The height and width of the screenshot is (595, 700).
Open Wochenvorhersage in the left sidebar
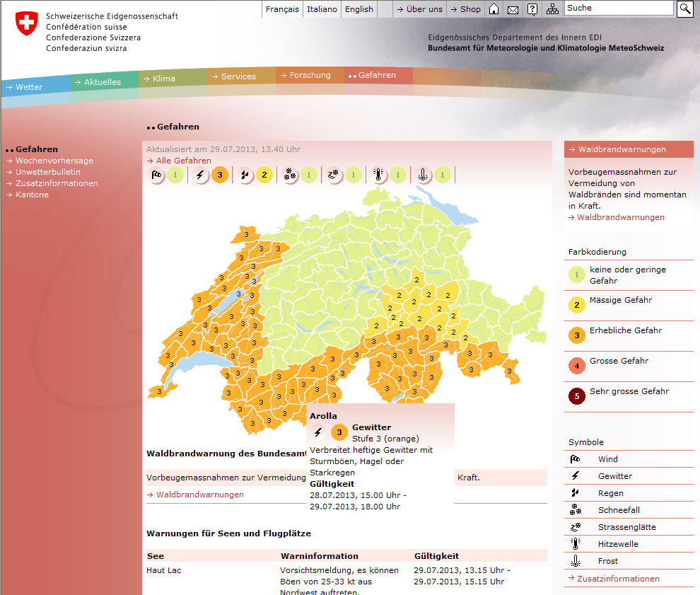(x=54, y=161)
